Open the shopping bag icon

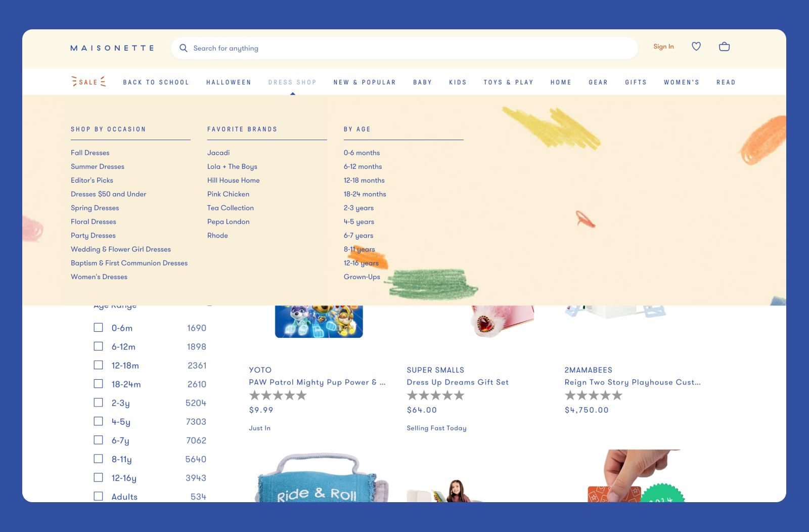724,47
